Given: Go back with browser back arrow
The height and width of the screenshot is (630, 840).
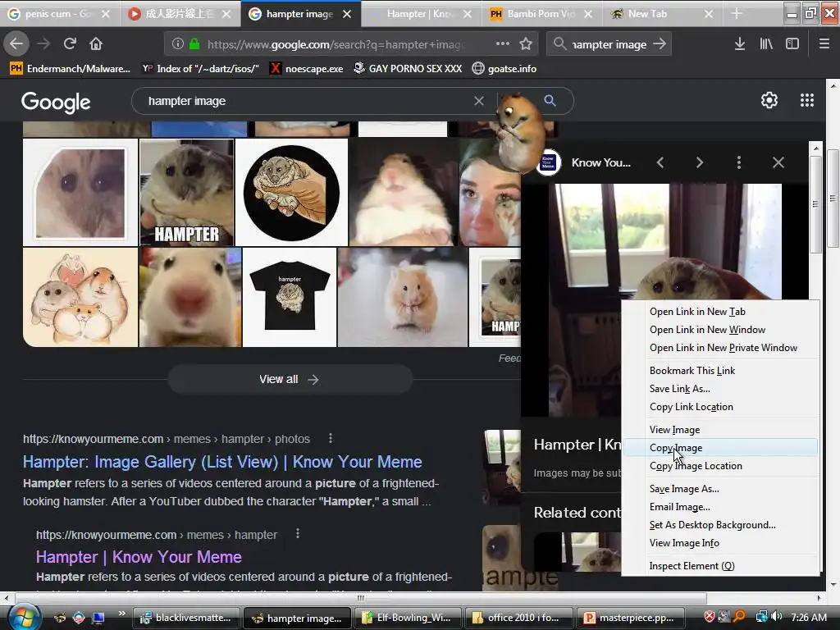Looking at the screenshot, I should (16, 43).
